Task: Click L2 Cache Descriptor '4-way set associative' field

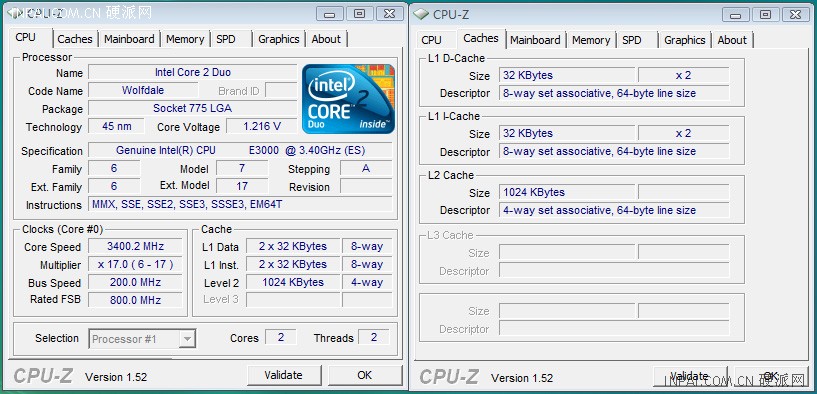Action: pos(614,211)
